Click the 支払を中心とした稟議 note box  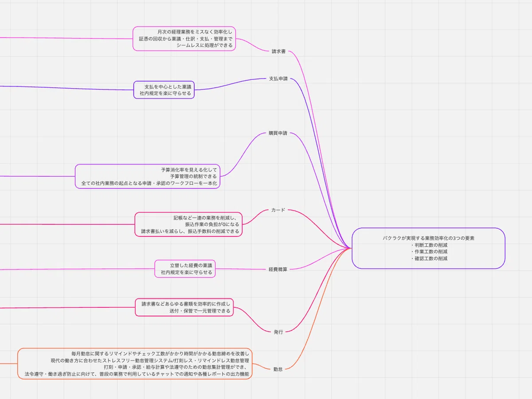click(x=164, y=90)
